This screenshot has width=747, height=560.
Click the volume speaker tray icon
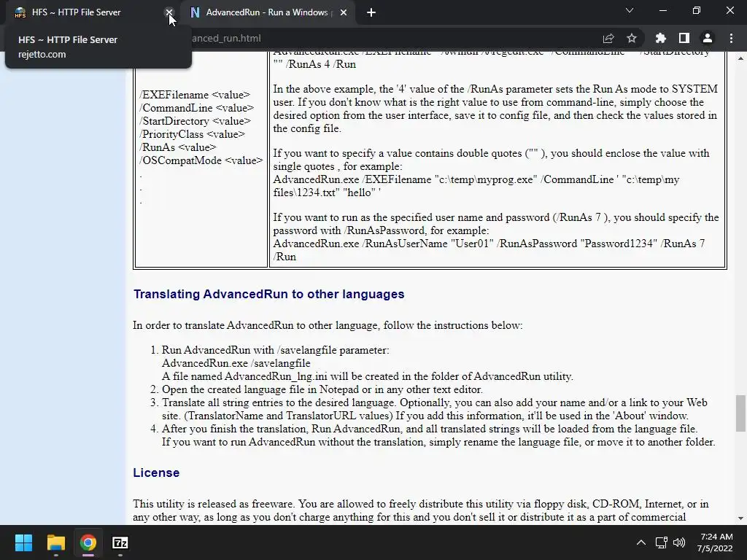679,542
